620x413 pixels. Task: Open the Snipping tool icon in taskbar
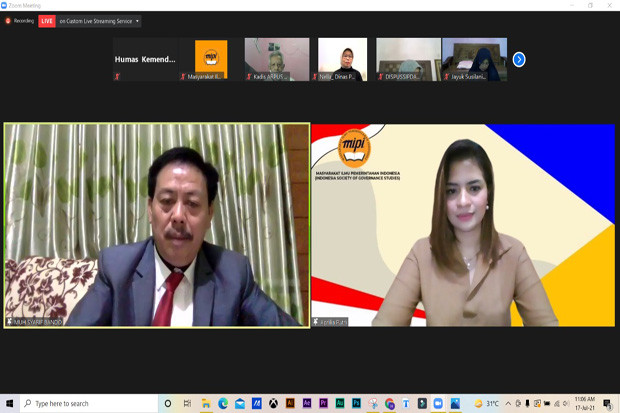(373, 404)
